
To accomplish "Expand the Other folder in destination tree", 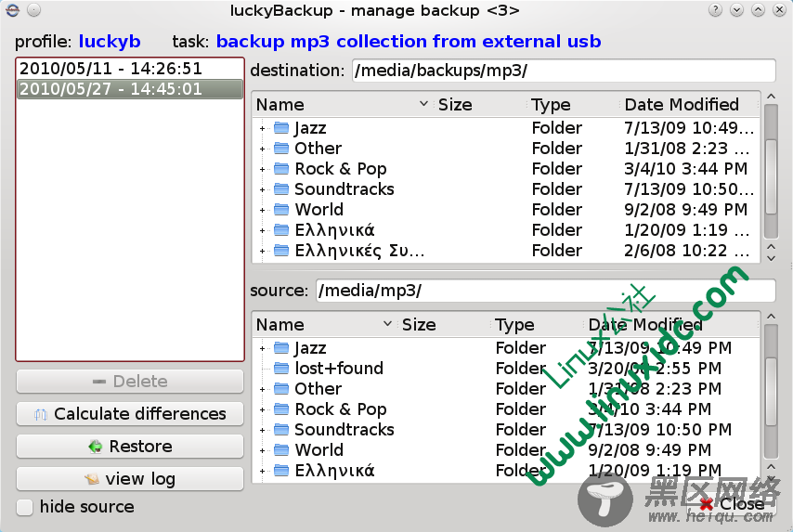I will point(262,149).
